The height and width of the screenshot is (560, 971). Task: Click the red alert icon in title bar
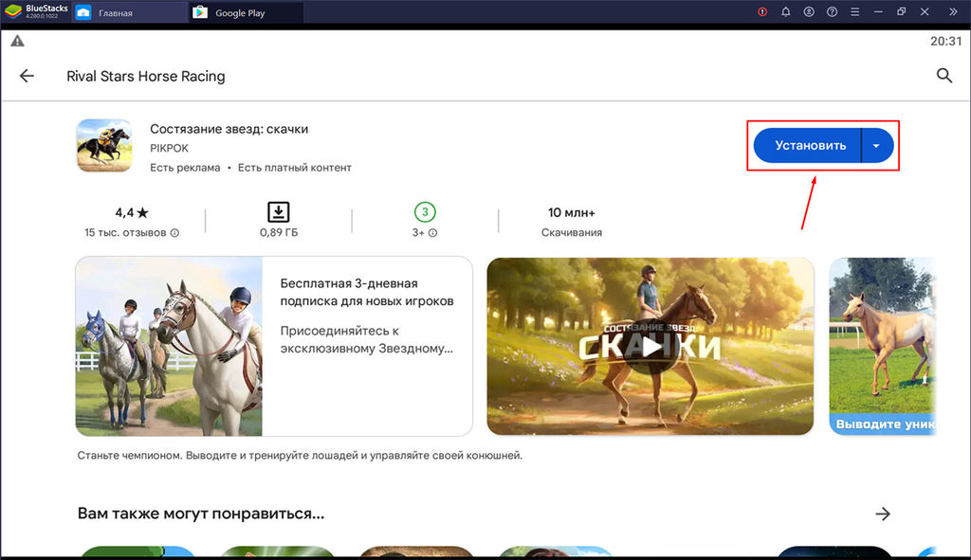click(762, 11)
